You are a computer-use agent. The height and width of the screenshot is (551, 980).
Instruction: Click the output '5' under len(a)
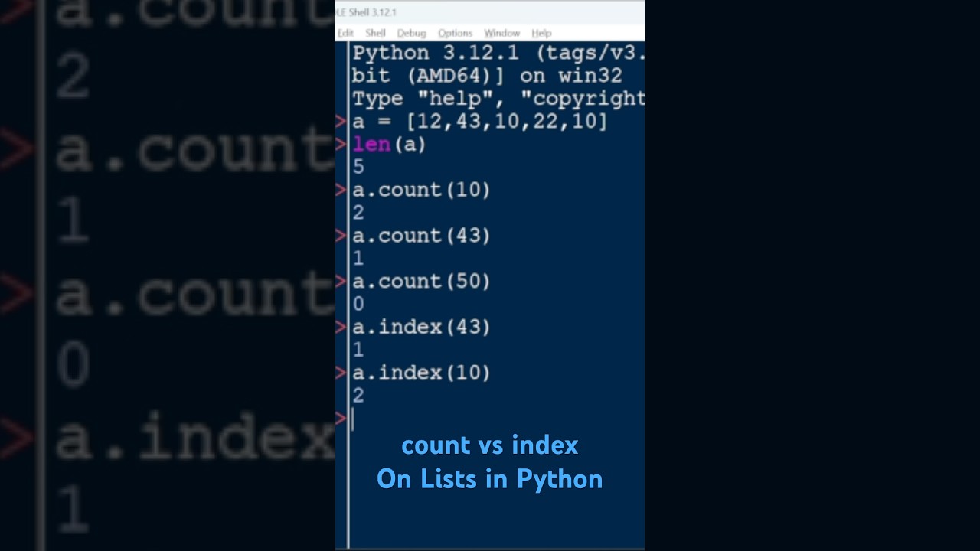[x=358, y=167]
